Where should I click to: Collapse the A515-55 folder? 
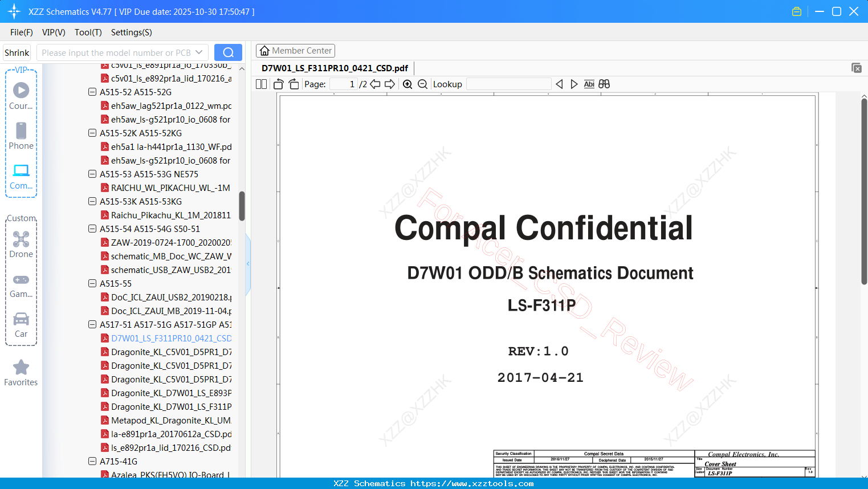coord(92,283)
